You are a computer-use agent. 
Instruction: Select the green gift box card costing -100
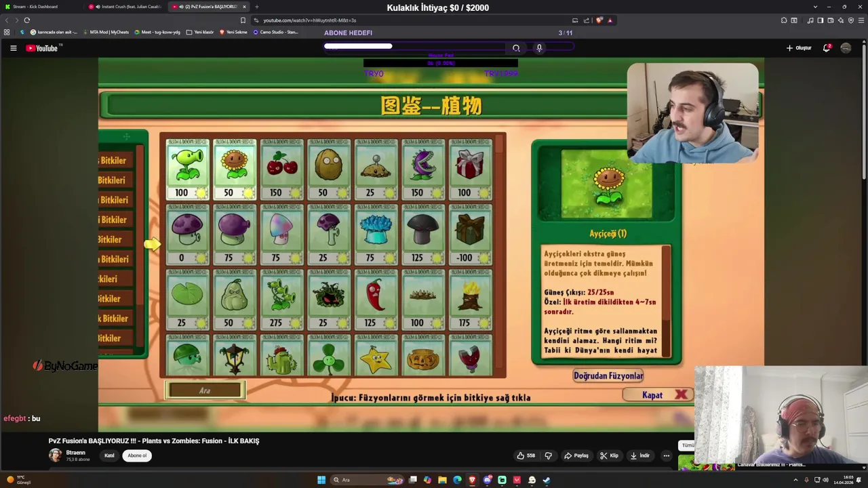click(x=471, y=235)
